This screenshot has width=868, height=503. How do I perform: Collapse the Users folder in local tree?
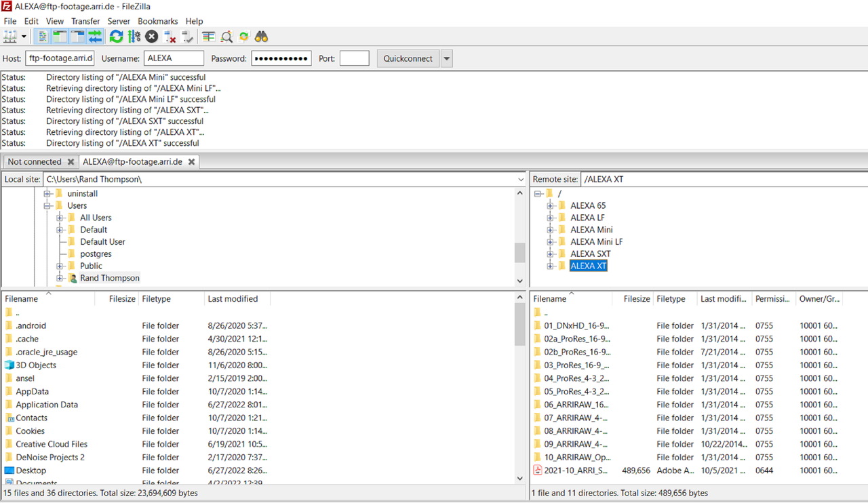[x=47, y=205]
